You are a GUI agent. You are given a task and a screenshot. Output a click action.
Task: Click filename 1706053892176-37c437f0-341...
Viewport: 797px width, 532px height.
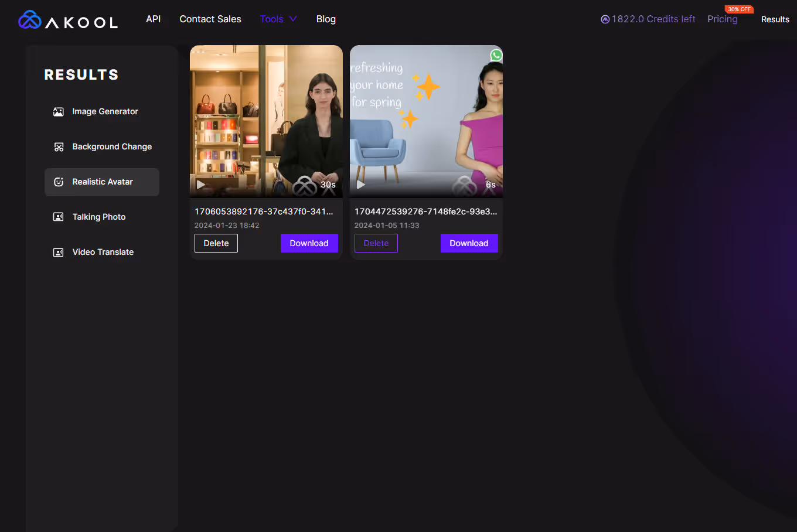(x=264, y=212)
